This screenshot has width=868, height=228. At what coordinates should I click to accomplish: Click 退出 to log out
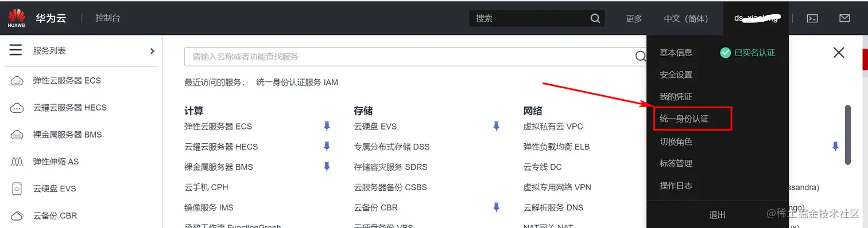tap(718, 215)
